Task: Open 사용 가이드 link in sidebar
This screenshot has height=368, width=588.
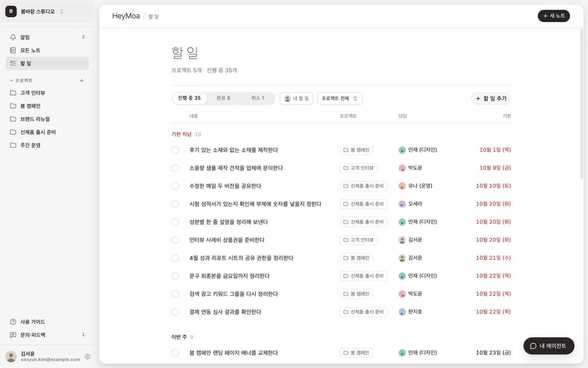Action: tap(47, 322)
